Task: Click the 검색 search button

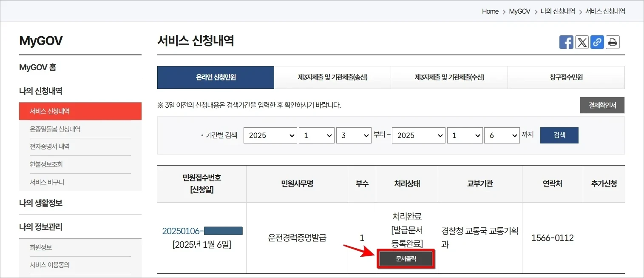Action: [559, 135]
